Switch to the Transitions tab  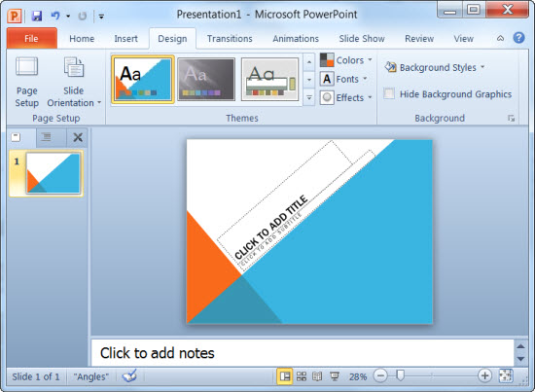coord(230,39)
